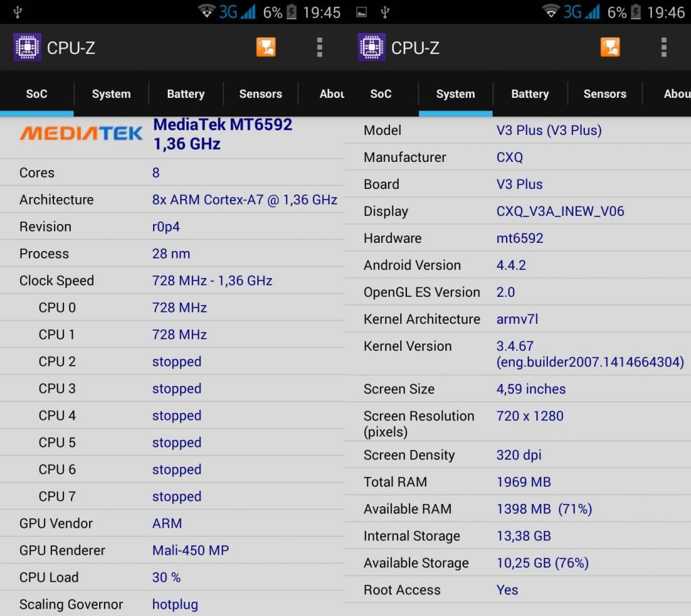This screenshot has height=616, width=691.
Task: Tap the CPU Load 30 % row
Action: tap(172, 577)
